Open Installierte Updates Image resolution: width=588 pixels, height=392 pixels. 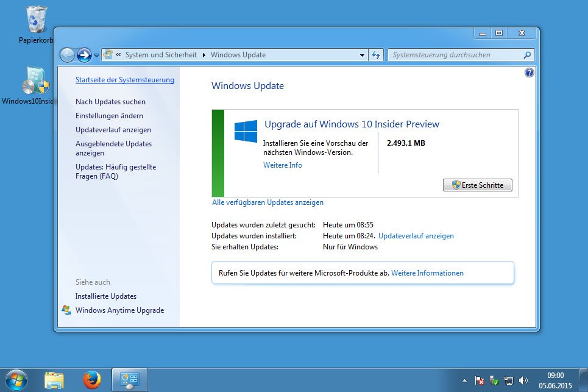106,296
